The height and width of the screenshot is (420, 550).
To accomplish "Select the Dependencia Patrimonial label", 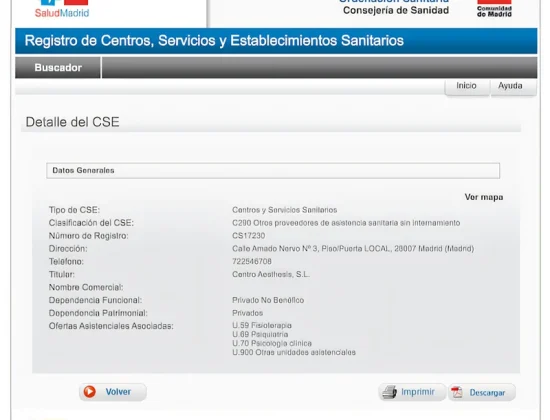I will tap(98, 313).
